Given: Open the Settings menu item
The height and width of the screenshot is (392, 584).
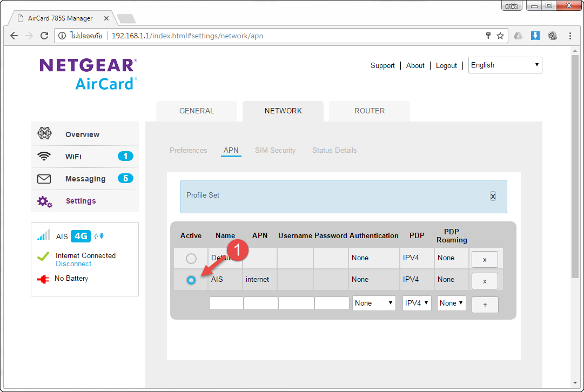Looking at the screenshot, I should (84, 201).
